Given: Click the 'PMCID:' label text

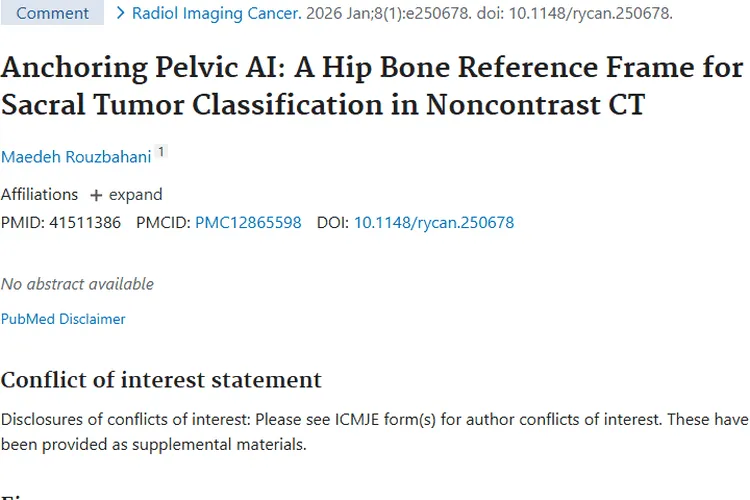Looking at the screenshot, I should [x=163, y=223].
